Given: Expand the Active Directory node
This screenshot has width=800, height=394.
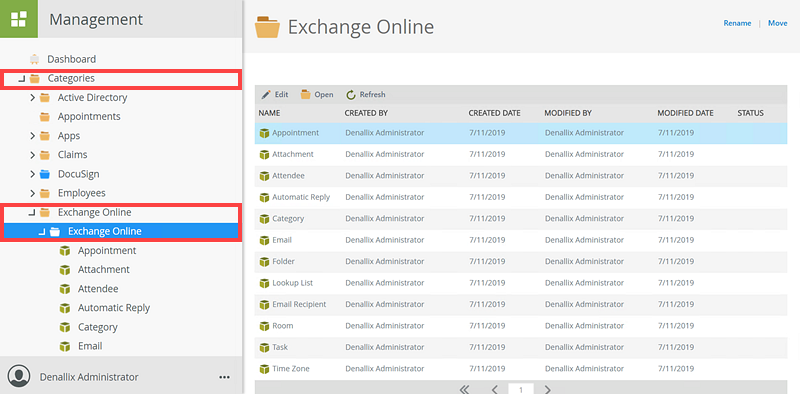Looking at the screenshot, I should 32,97.
